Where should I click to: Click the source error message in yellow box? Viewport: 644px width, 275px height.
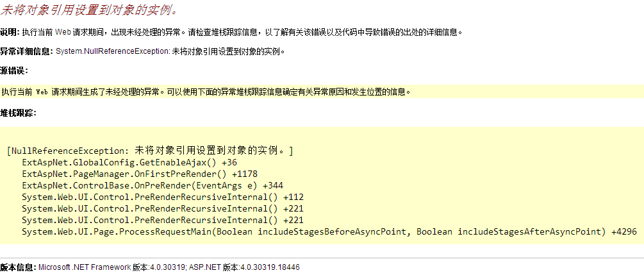pos(205,92)
